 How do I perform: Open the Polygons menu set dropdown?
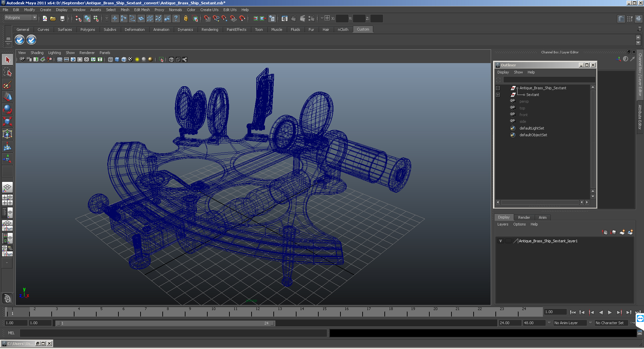[x=20, y=17]
